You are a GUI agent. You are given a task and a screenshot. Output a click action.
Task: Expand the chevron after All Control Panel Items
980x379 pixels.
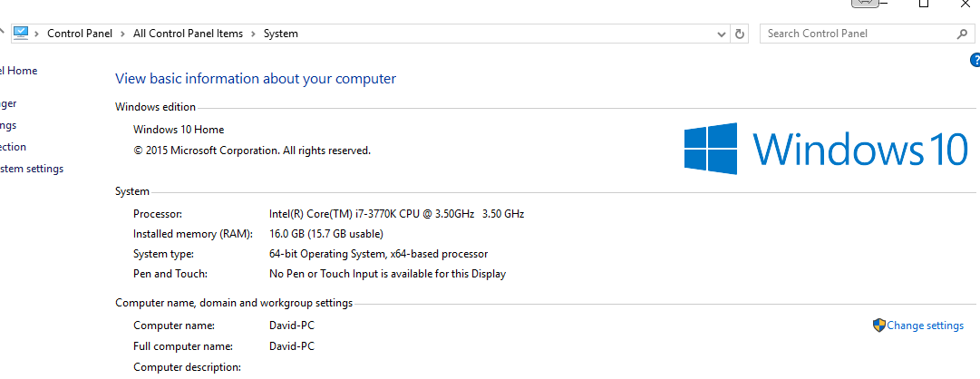(253, 34)
